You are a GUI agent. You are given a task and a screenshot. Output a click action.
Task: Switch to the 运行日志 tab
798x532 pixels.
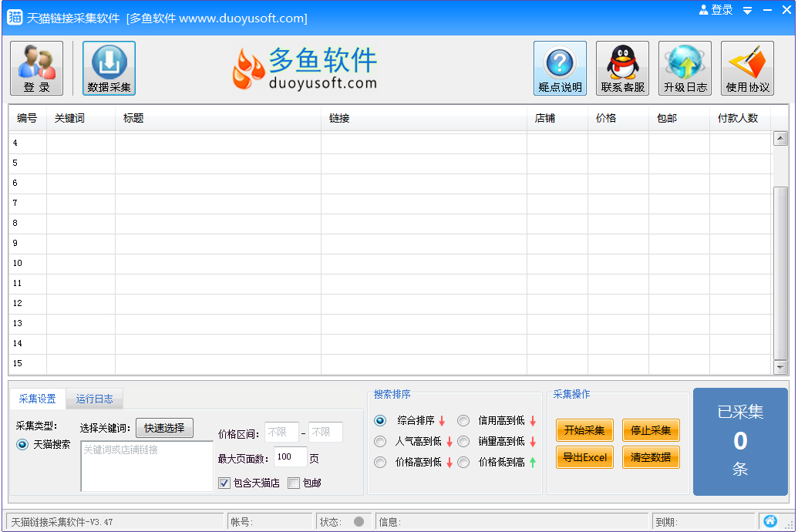tap(95, 399)
